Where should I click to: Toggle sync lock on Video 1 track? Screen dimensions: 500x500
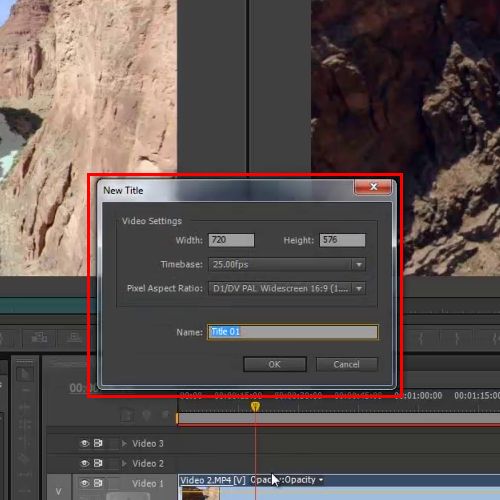click(x=98, y=483)
